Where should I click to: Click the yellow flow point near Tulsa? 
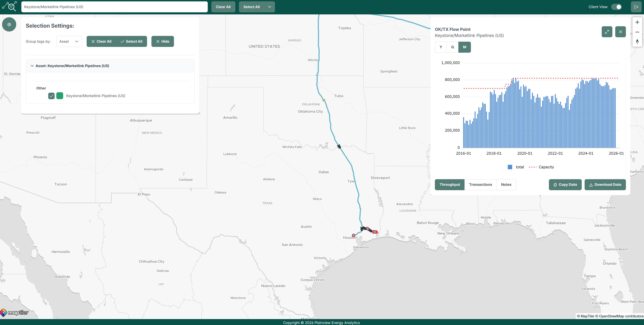(324, 100)
